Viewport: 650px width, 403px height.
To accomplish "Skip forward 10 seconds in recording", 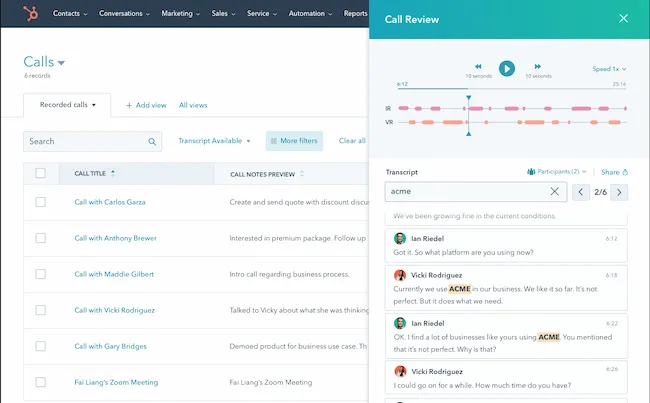I will click(538, 66).
